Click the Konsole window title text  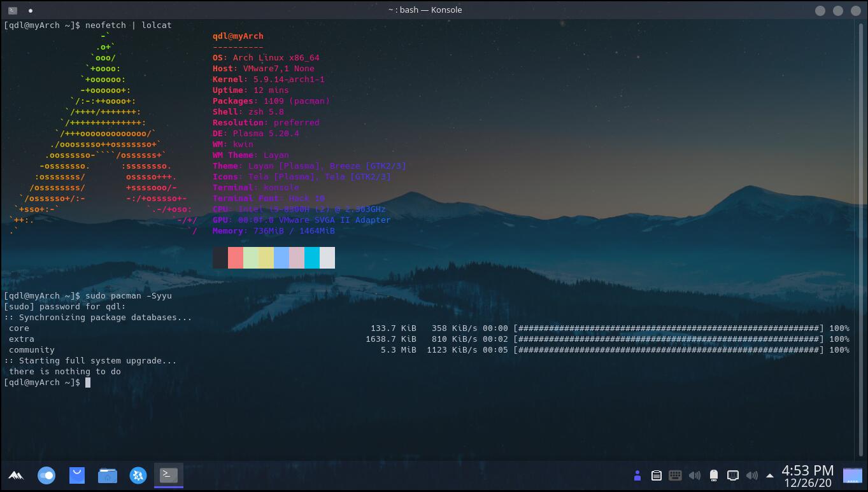(425, 10)
